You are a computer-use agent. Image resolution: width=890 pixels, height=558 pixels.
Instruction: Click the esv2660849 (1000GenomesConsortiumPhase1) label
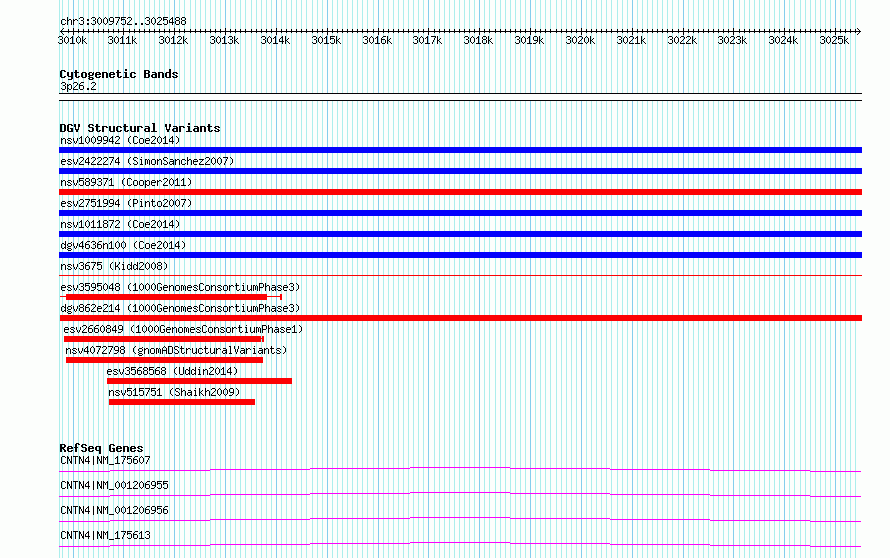(x=183, y=329)
